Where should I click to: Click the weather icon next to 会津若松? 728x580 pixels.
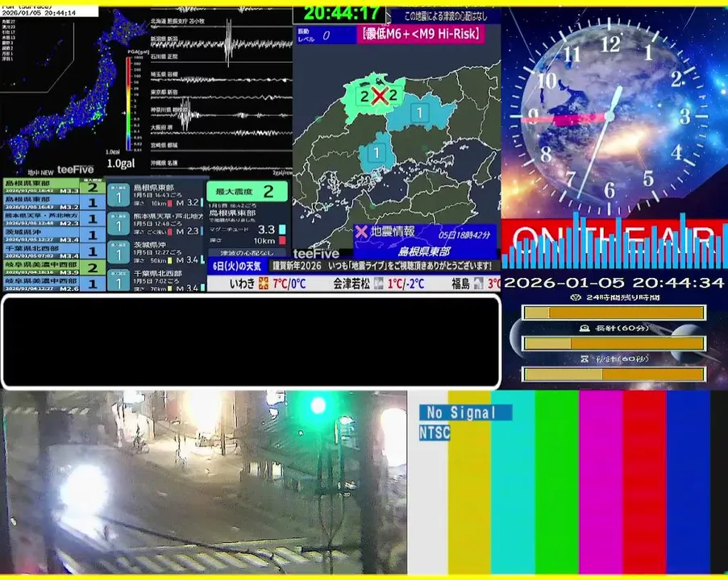tap(378, 283)
